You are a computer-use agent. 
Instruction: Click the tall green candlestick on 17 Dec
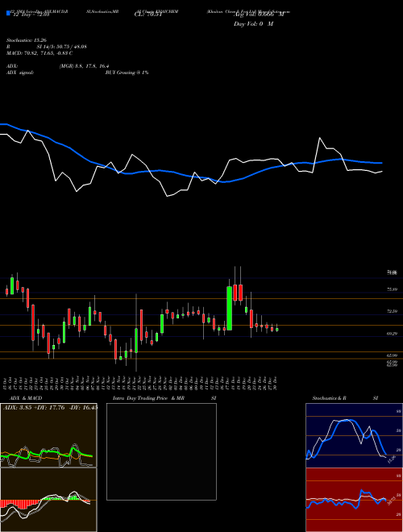tap(230, 308)
